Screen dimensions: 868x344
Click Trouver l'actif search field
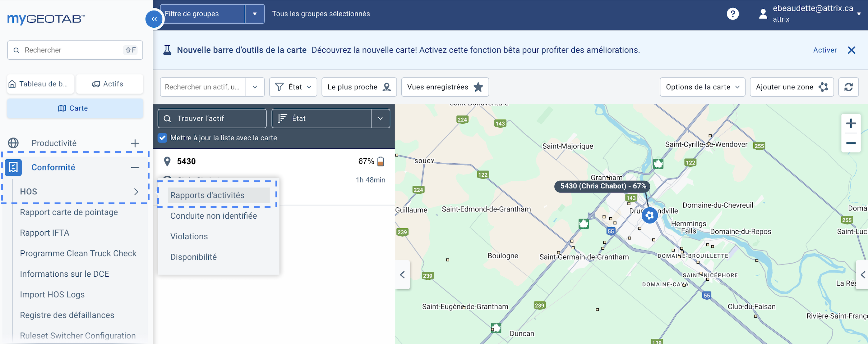coord(212,119)
